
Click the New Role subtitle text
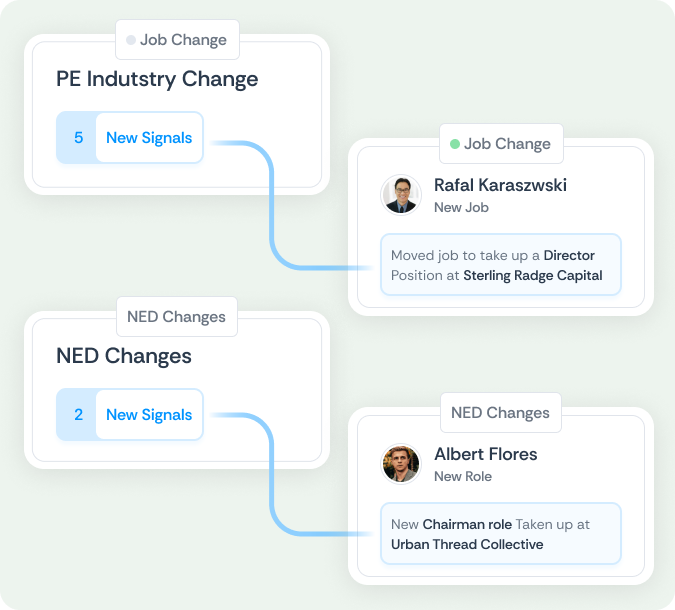[x=463, y=477]
